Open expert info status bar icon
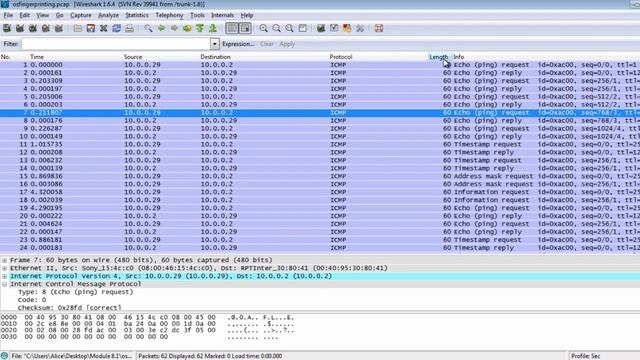 click(4, 356)
